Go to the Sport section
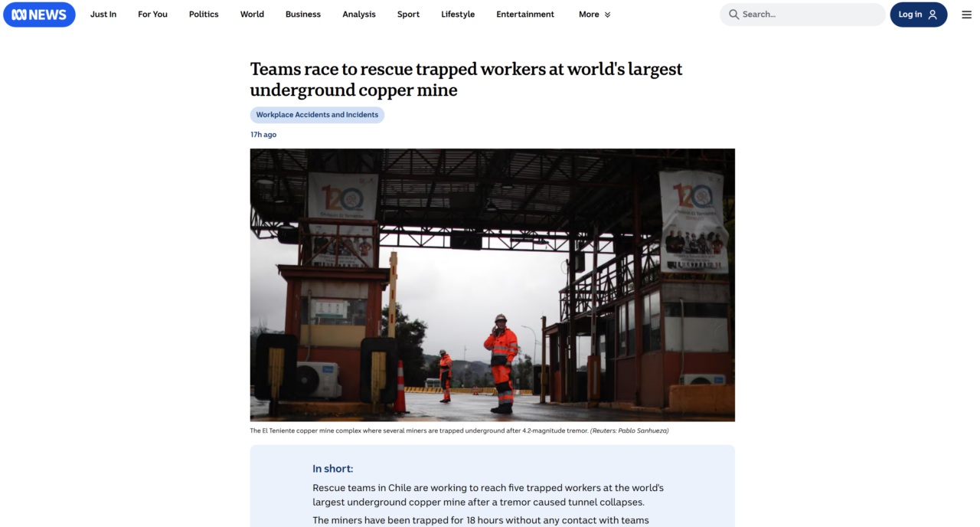Viewport: 980px width, 527px height. [x=408, y=15]
